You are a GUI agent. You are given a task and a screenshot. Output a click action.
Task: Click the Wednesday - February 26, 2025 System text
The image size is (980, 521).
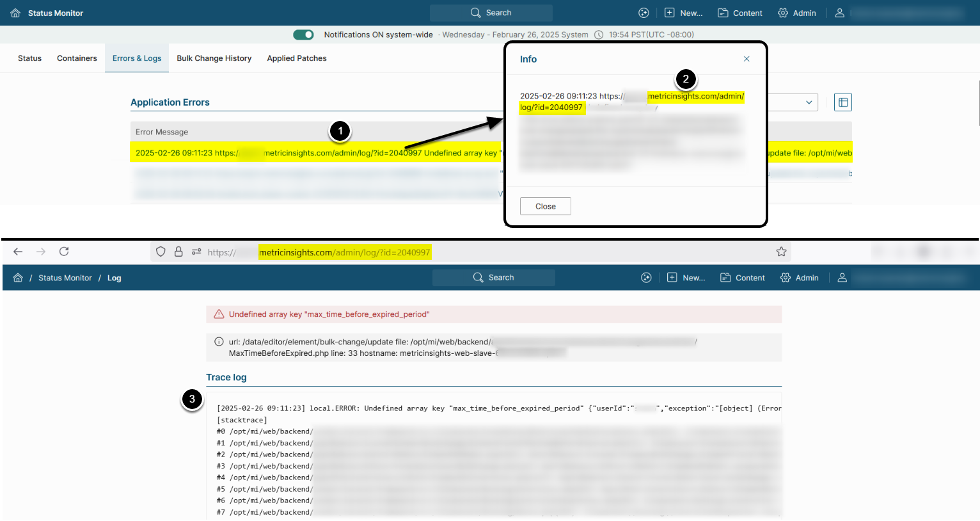coord(515,35)
